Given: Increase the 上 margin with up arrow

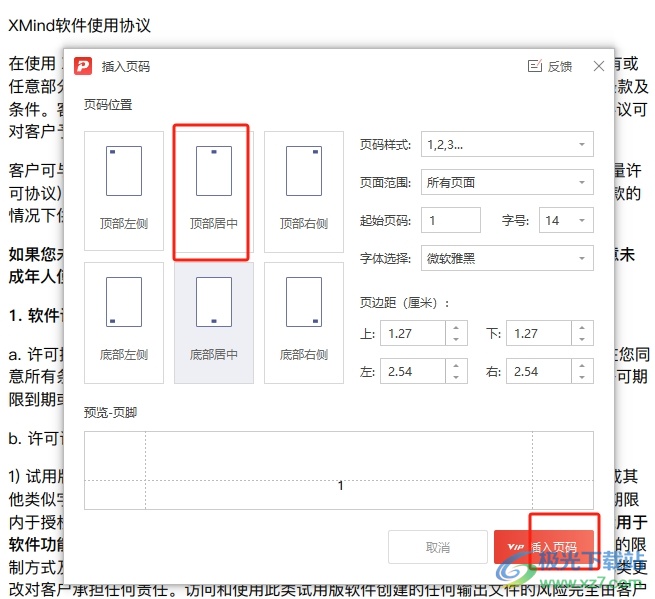Looking at the screenshot, I should coord(456,327).
